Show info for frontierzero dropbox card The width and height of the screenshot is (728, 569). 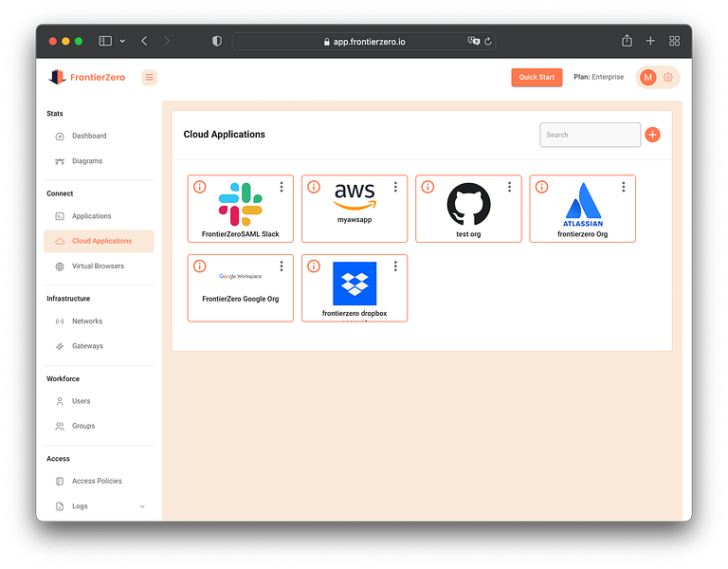[x=314, y=266]
